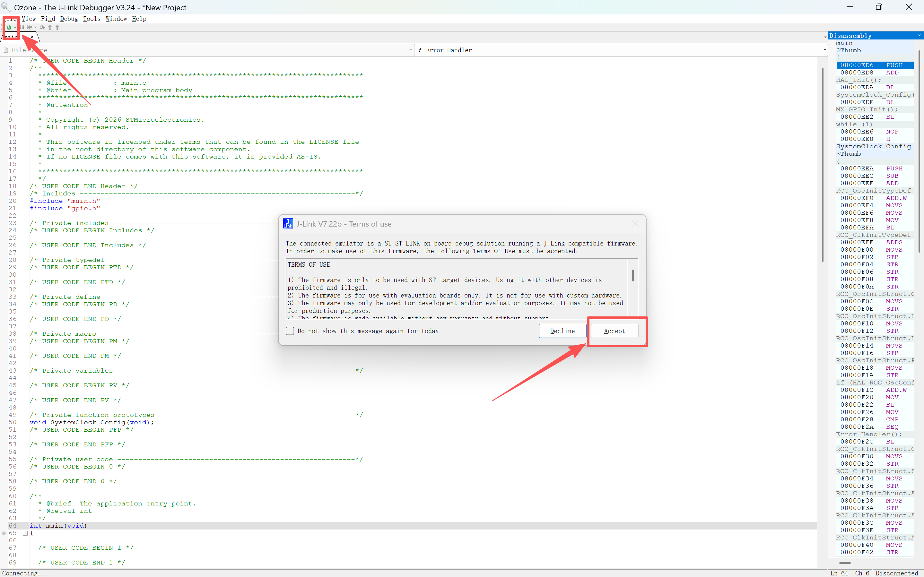Click the Step Out toolbar icon
Screen dimensions: 924x577
pos(57,28)
